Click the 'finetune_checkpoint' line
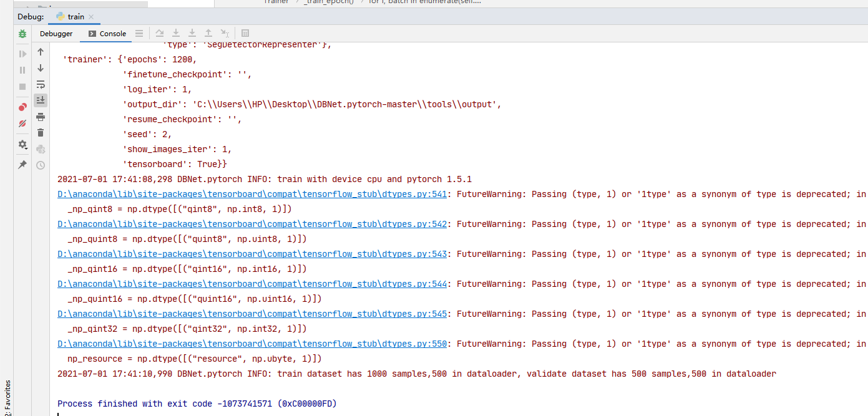 pyautogui.click(x=187, y=74)
